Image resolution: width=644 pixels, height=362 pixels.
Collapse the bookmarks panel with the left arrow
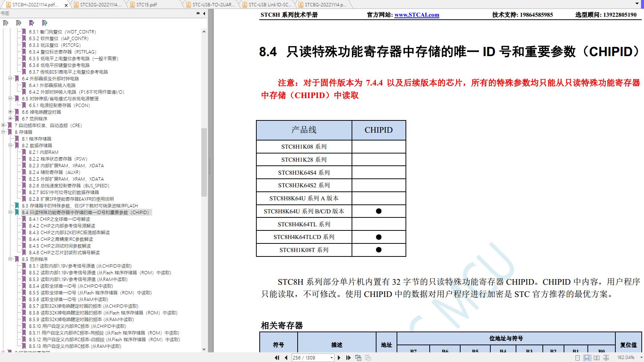click(204, 13)
